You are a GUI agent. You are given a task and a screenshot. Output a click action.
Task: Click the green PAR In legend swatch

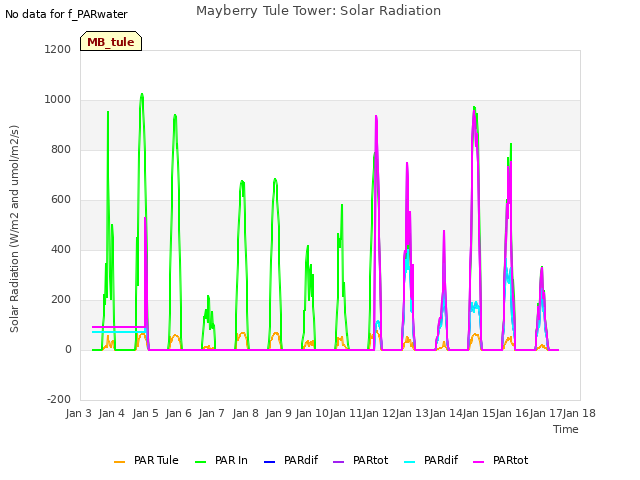coord(200,462)
